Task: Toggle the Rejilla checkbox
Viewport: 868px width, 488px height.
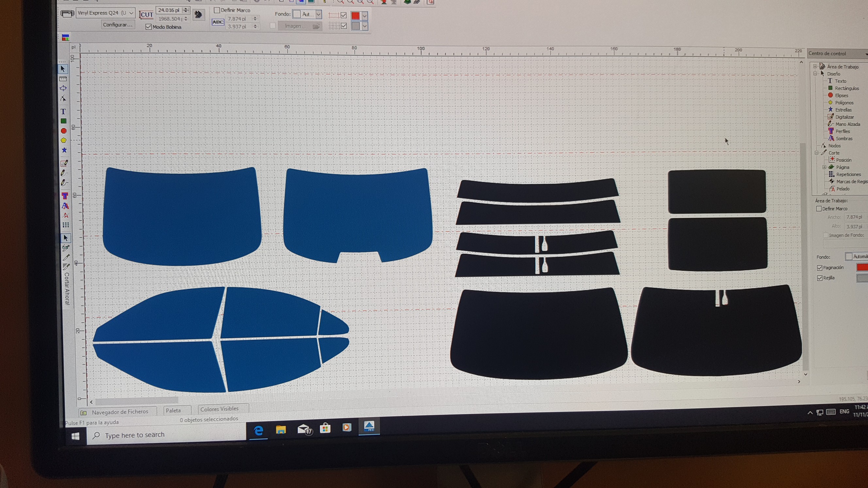Action: [x=820, y=278]
